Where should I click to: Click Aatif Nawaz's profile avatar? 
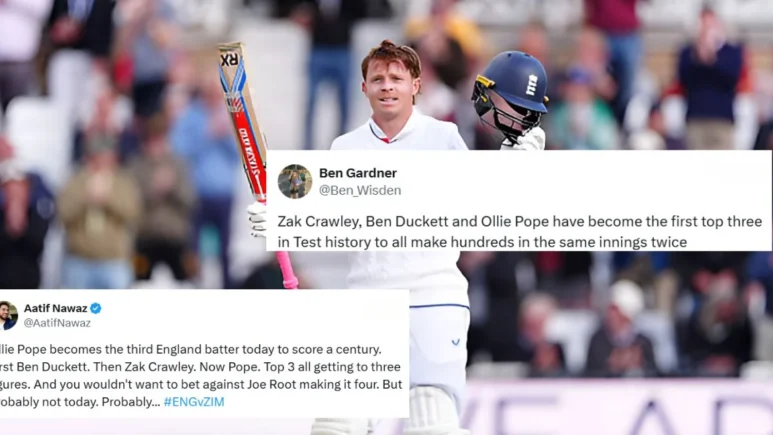(8, 315)
